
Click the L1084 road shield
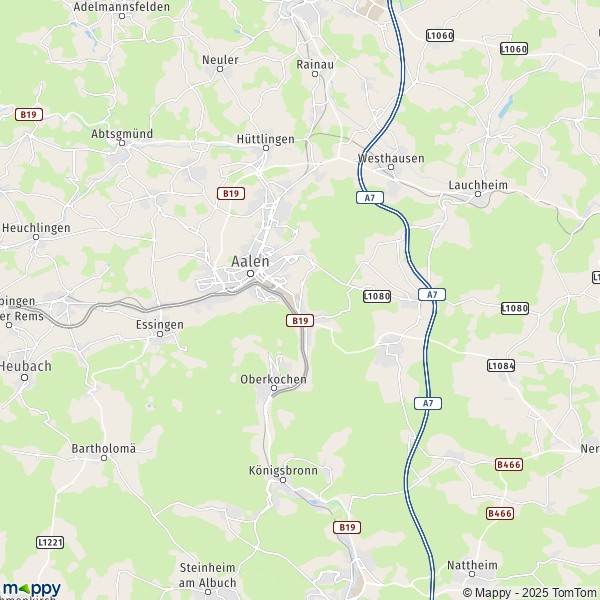coord(501,365)
